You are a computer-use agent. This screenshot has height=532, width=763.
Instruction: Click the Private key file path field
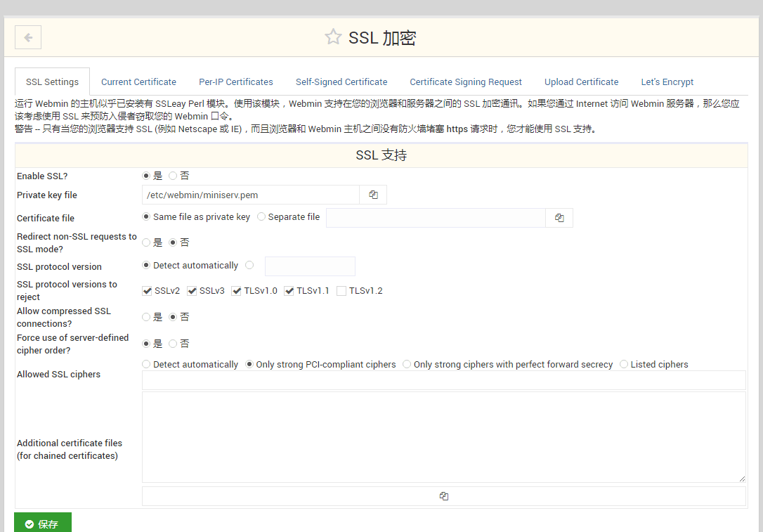[251, 195]
